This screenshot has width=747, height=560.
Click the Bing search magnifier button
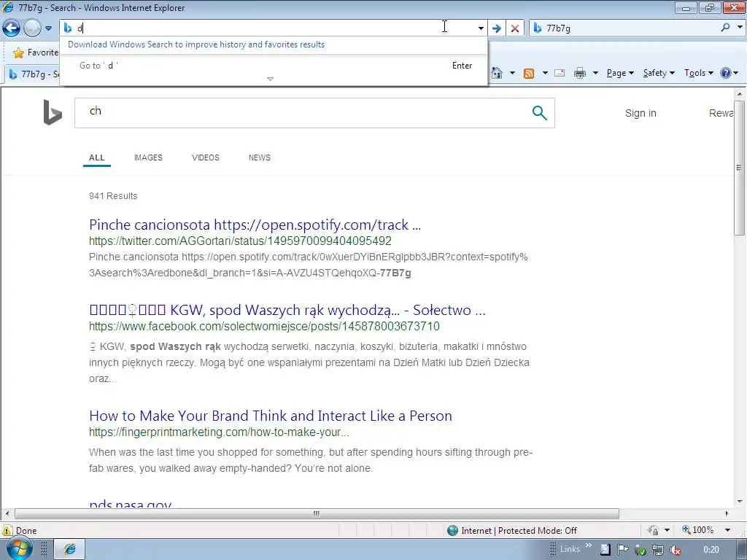pyautogui.click(x=539, y=113)
